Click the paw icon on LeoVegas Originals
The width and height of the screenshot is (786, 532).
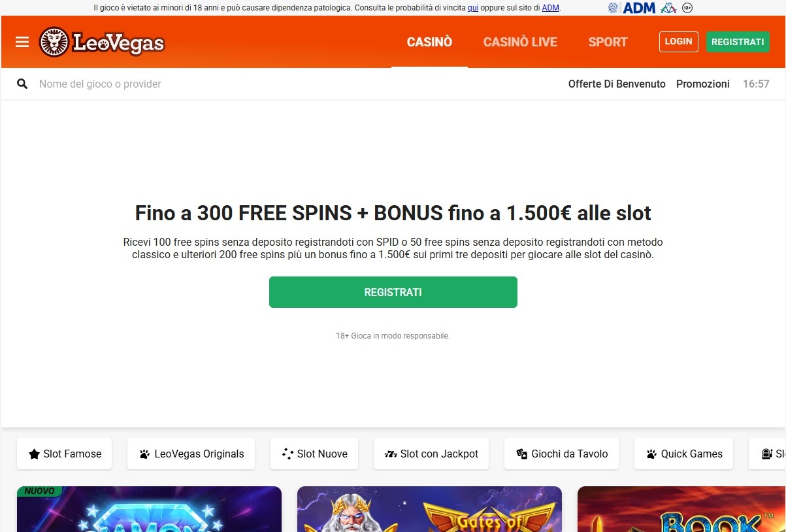pyautogui.click(x=145, y=454)
